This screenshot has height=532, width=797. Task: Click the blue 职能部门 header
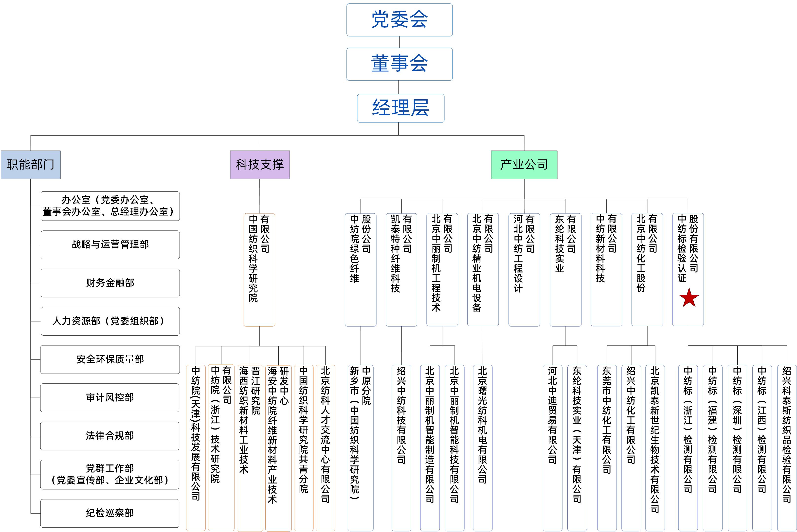coord(31,165)
